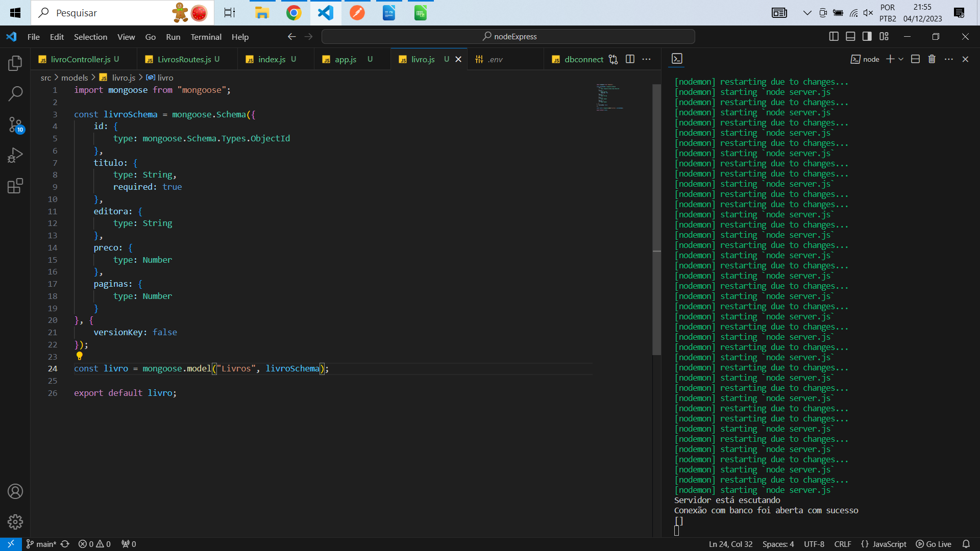Change the UTF-8 encoding selector
The height and width of the screenshot is (551, 980).
(814, 544)
